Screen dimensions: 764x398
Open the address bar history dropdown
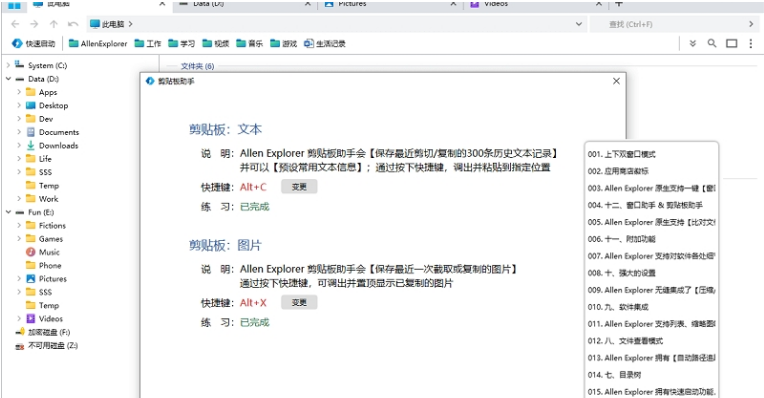[578, 24]
